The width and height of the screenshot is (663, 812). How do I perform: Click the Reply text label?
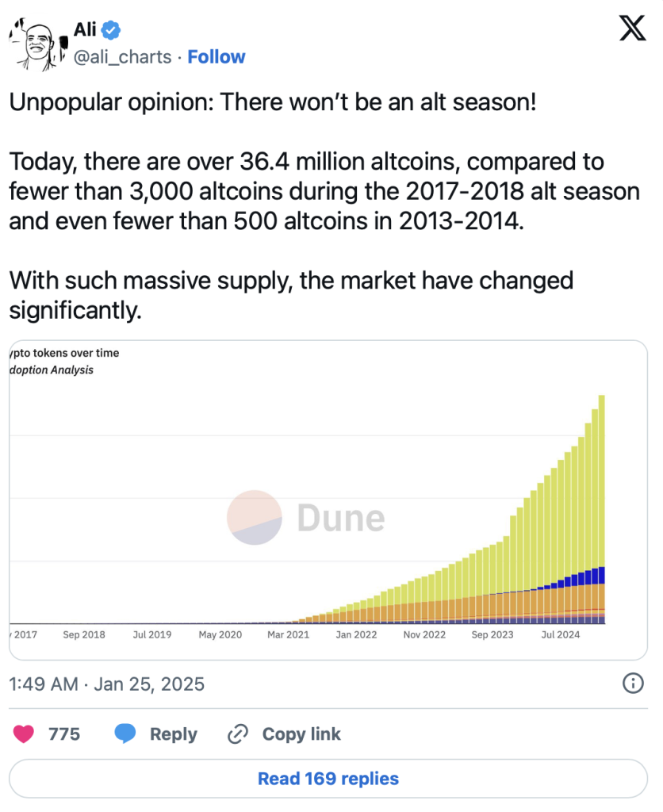click(x=173, y=734)
